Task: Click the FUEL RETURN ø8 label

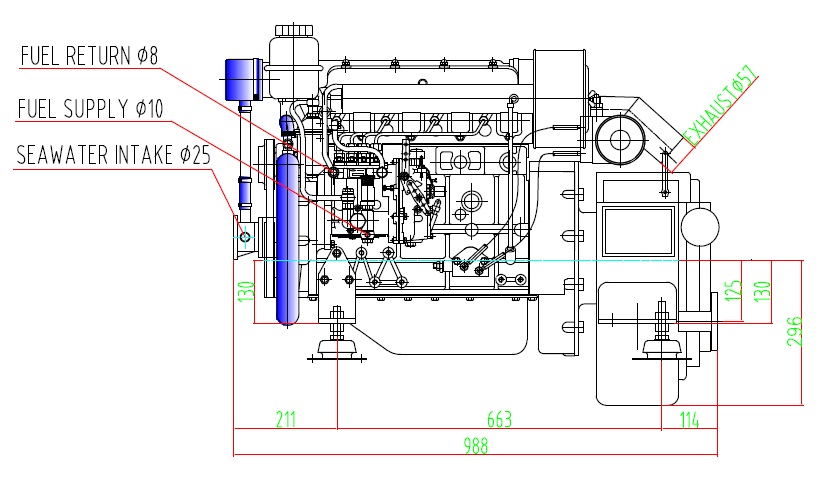Action: pos(89,56)
